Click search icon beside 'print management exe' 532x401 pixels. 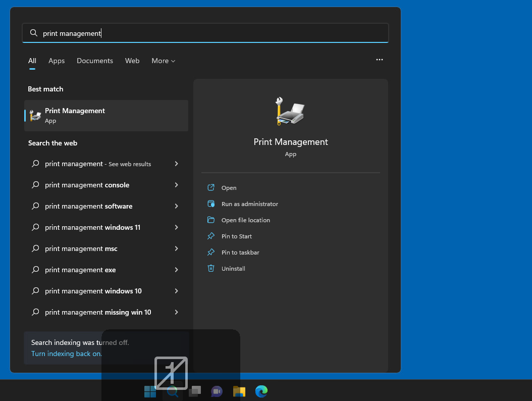point(35,270)
